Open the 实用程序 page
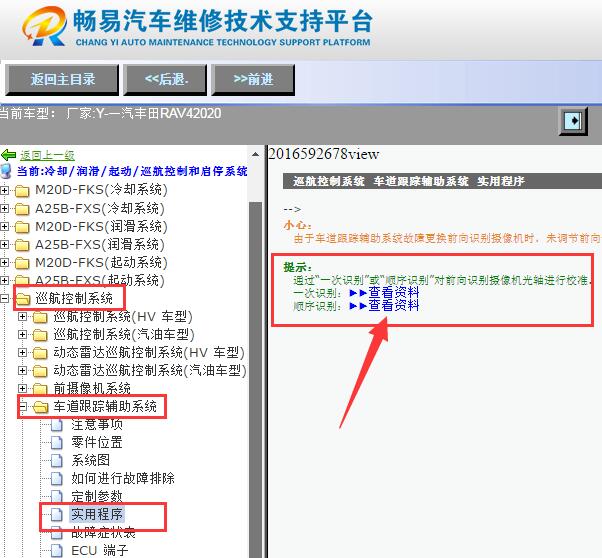 pyautogui.click(x=97, y=515)
